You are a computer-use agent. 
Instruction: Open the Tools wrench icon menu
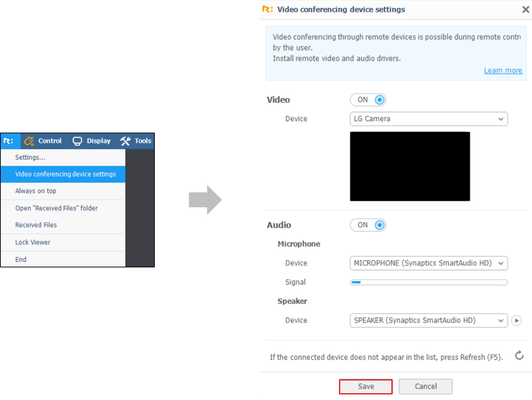point(125,141)
